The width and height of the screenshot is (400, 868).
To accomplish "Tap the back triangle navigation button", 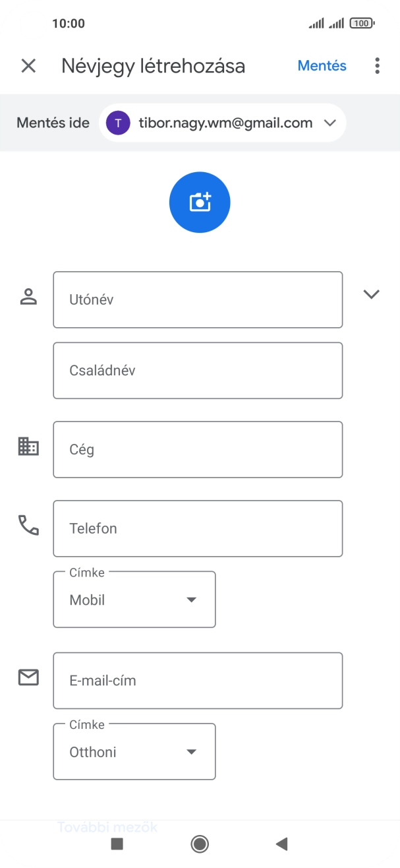I will click(x=281, y=844).
